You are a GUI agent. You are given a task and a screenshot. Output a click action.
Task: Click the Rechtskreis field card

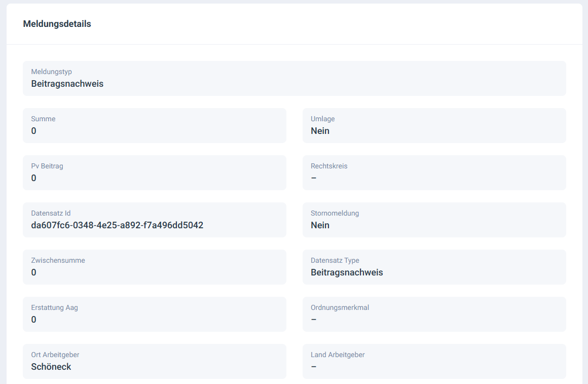tap(434, 172)
